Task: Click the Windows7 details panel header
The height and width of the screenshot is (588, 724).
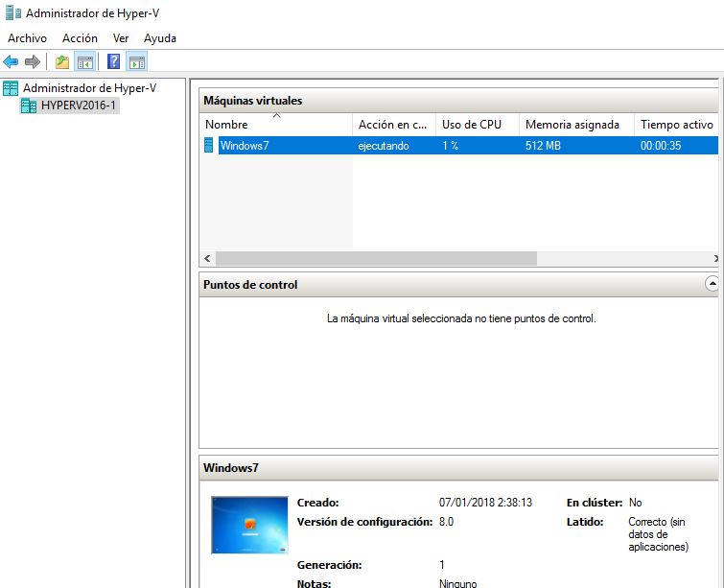Action: click(x=458, y=467)
